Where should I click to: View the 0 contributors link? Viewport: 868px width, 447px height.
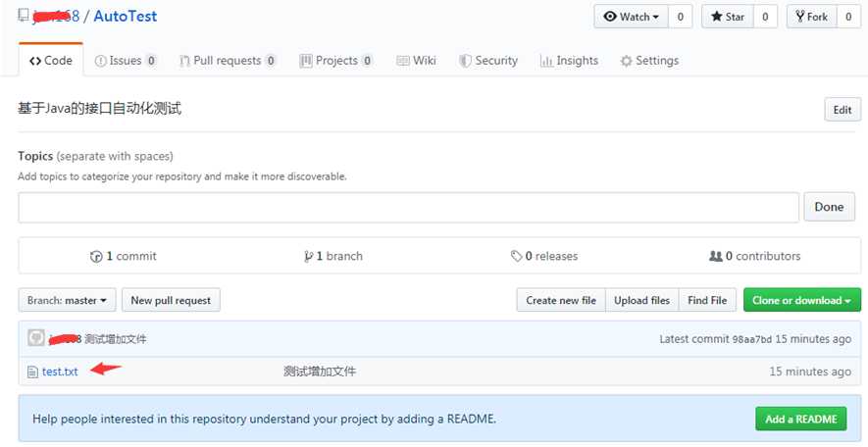click(x=755, y=256)
